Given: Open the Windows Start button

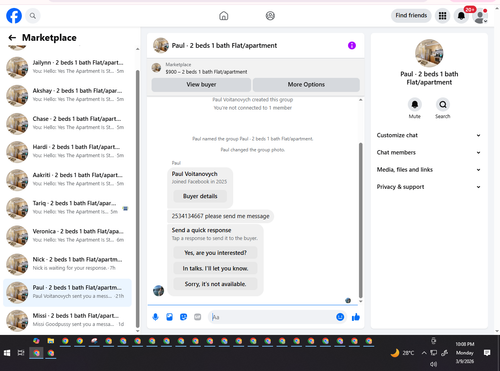Looking at the screenshot, I should coord(7,353).
